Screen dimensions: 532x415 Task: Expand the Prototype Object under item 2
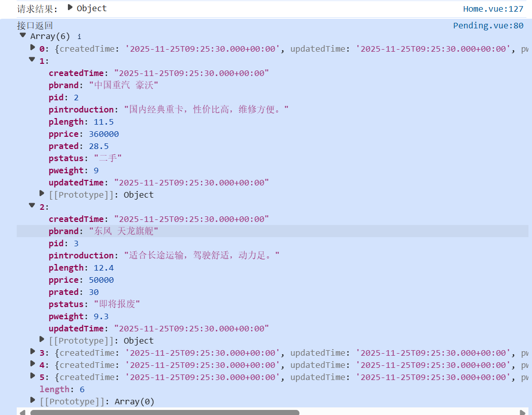[x=42, y=339]
